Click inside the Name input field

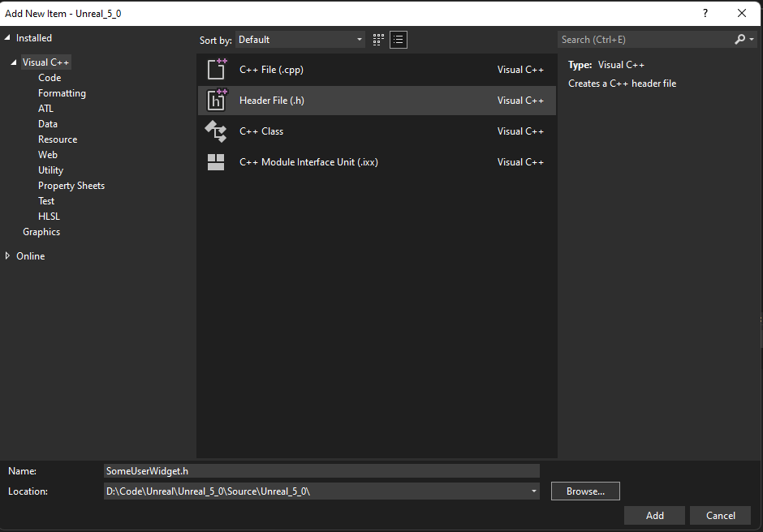point(321,470)
